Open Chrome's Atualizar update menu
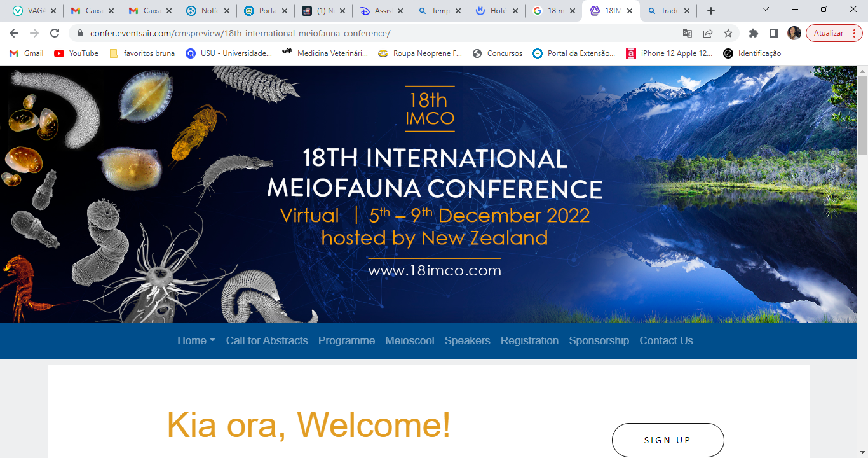868x458 pixels. click(x=834, y=33)
